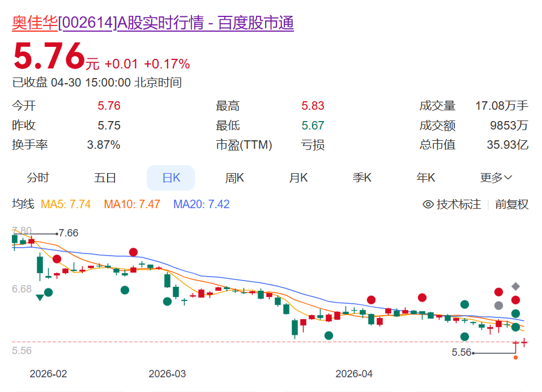Image resolution: width=542 pixels, height=392 pixels.
Task: Select the highlighted 日K tab
Action: point(170,178)
